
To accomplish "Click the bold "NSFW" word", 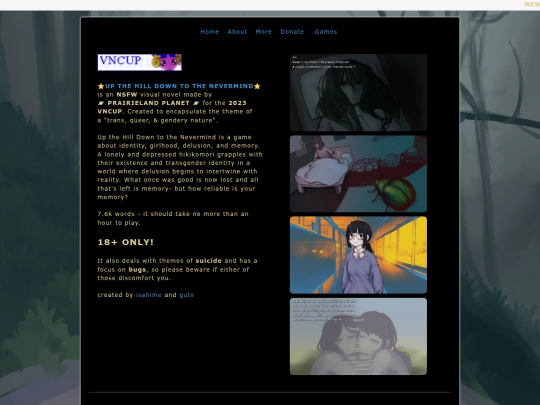I will (x=127, y=94).
